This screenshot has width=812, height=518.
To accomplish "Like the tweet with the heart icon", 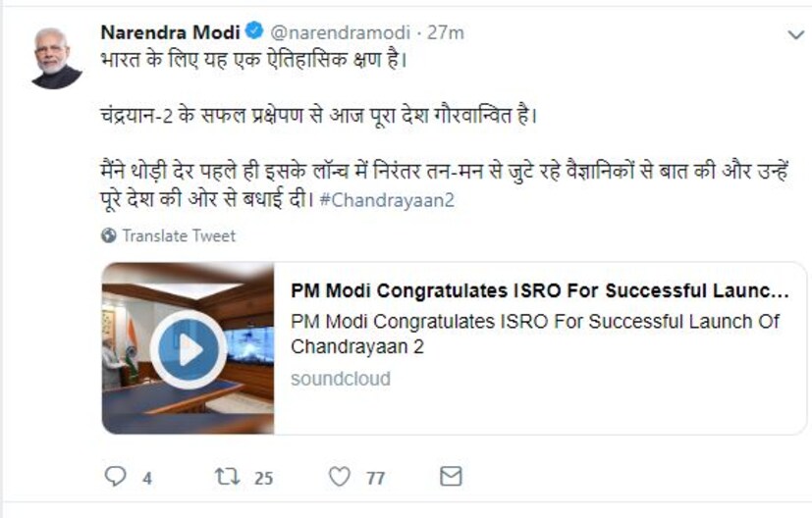I will coord(339,477).
